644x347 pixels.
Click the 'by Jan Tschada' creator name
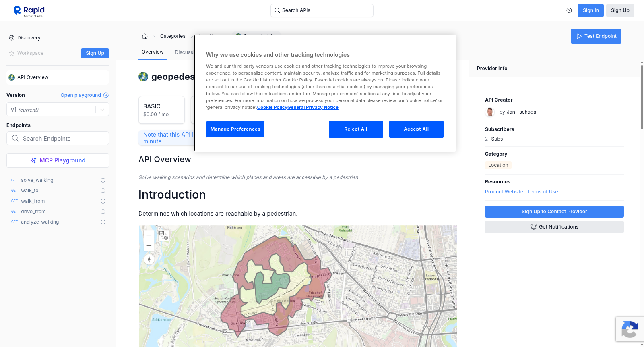518,112
